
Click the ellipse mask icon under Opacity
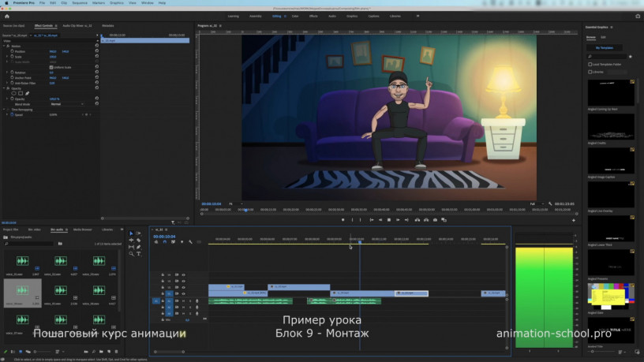coord(13,92)
